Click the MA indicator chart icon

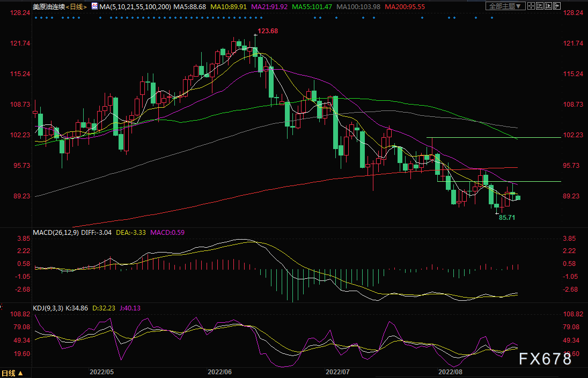coord(94,6)
